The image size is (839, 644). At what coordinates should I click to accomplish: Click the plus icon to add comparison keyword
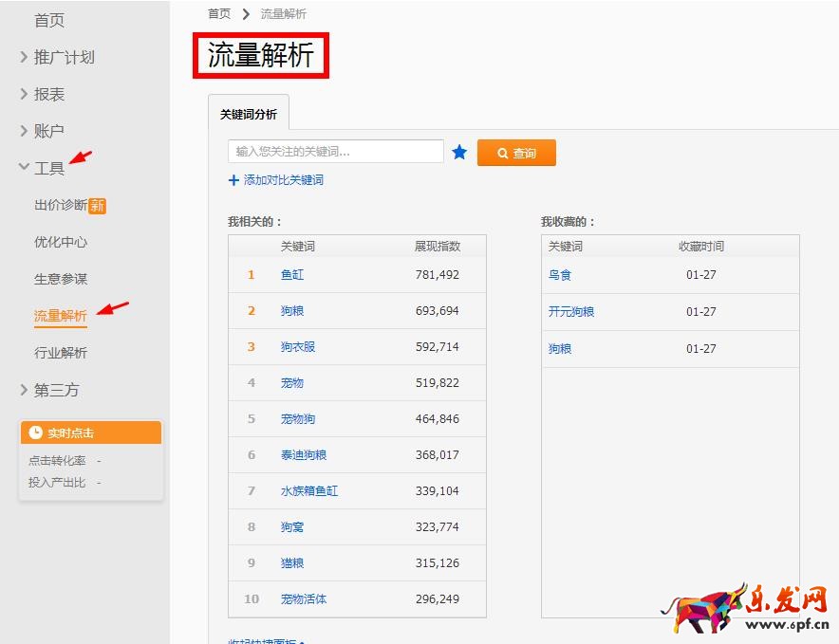[x=233, y=180]
